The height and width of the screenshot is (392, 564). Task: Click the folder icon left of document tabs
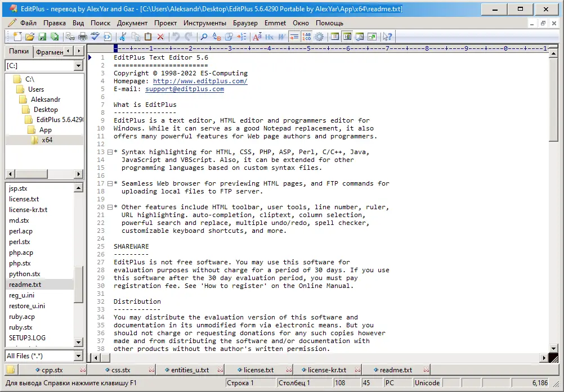point(11,370)
